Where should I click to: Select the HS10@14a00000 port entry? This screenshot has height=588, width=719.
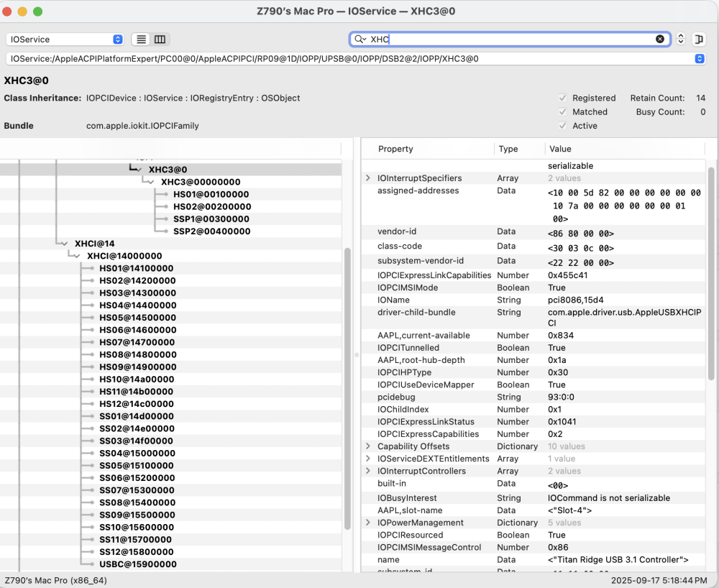pos(137,380)
